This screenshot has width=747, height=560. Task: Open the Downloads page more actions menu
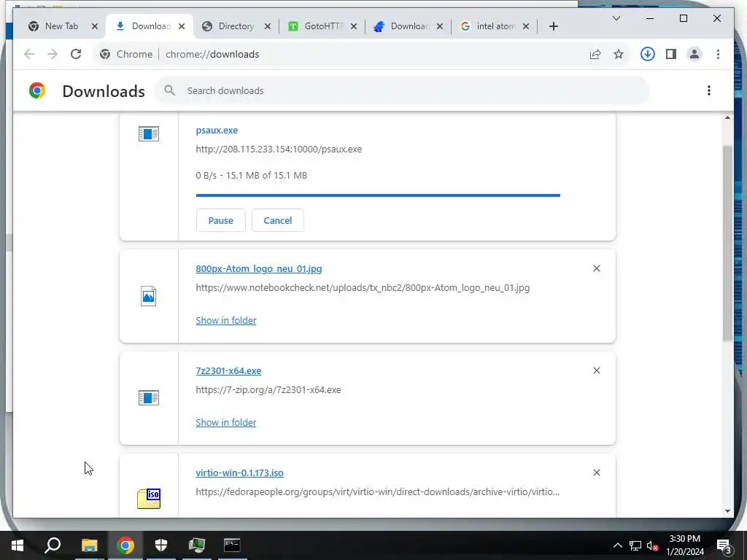pyautogui.click(x=709, y=90)
